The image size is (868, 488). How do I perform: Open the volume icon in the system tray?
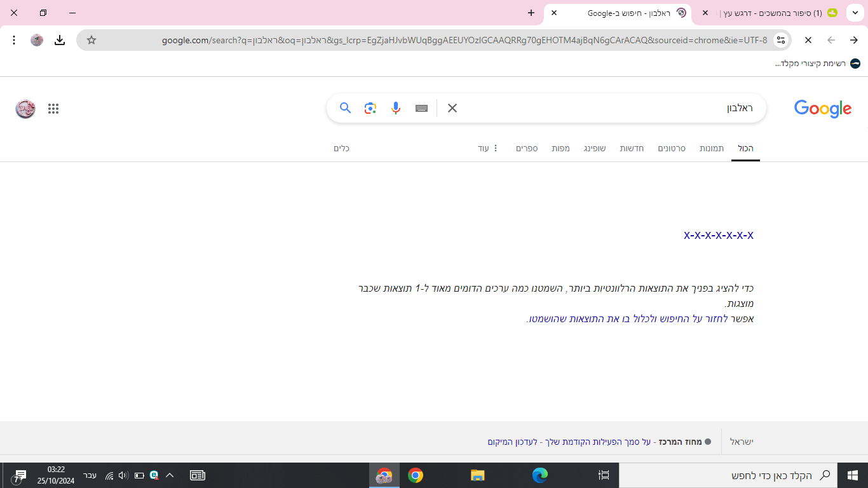125,474
